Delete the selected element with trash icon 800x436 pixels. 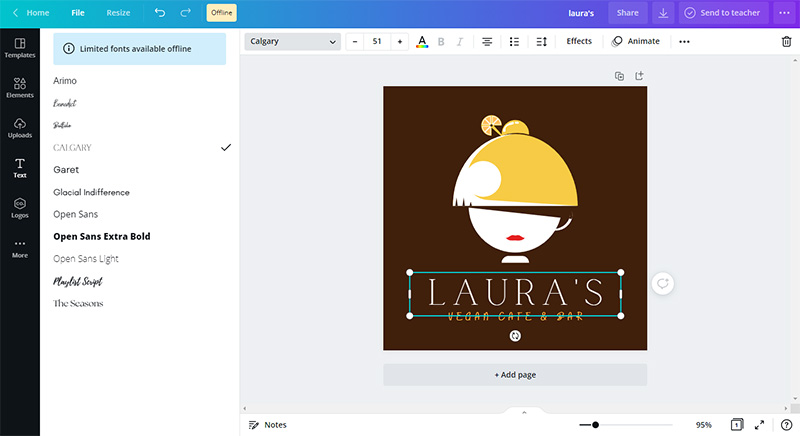[x=786, y=42]
